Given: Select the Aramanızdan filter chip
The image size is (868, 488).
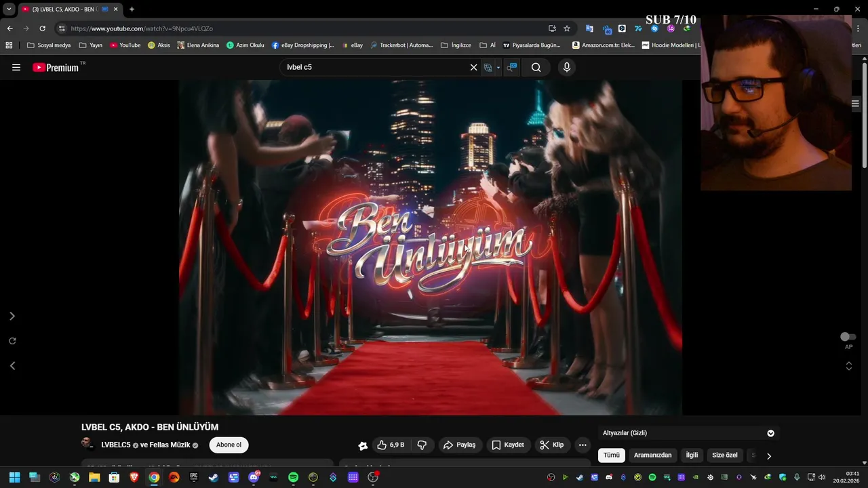Looking at the screenshot, I should pyautogui.click(x=652, y=455).
